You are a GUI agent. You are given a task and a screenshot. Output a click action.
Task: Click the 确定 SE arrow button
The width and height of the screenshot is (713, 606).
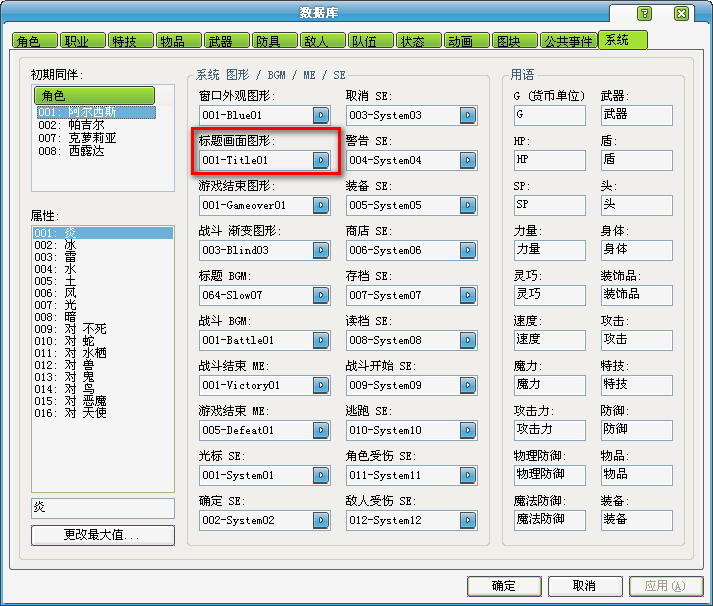321,520
